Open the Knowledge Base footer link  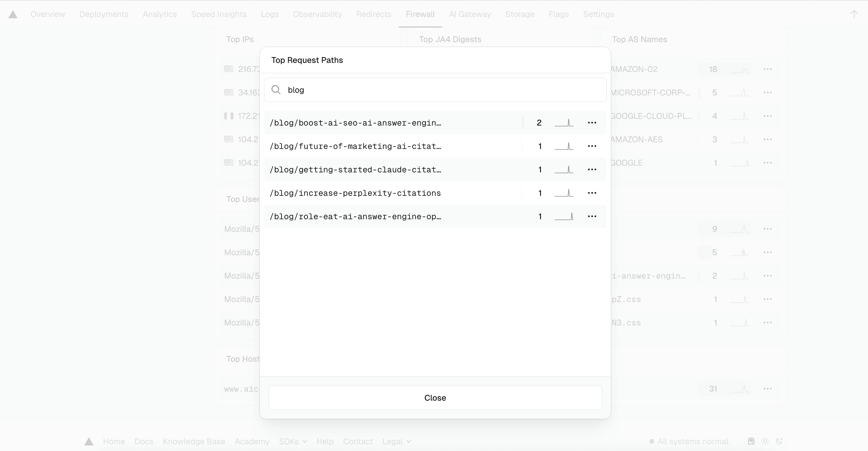pos(194,441)
